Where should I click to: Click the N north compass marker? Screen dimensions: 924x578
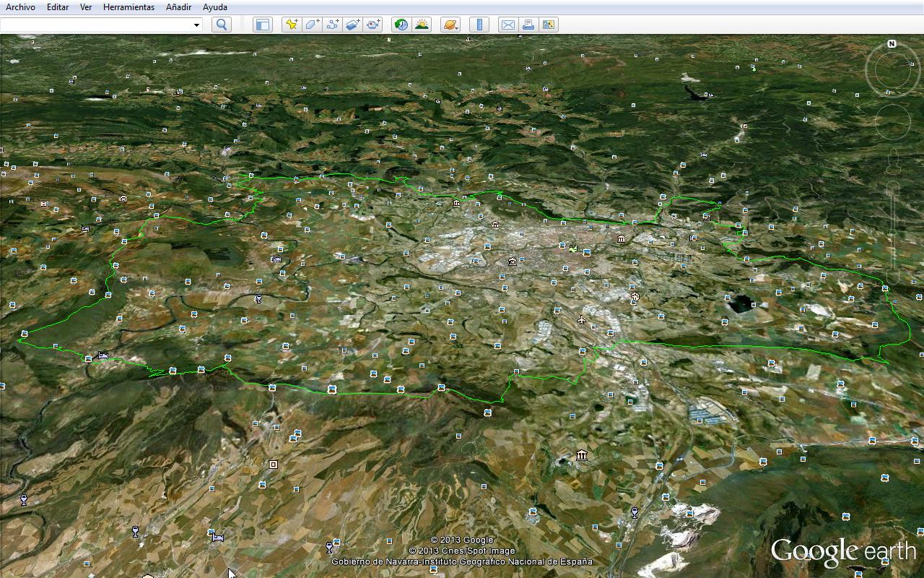click(892, 45)
